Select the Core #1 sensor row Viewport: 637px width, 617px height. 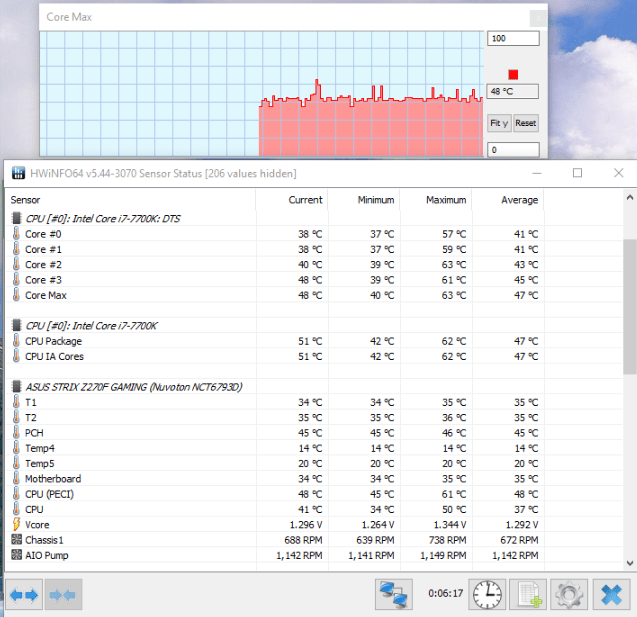tap(314, 249)
